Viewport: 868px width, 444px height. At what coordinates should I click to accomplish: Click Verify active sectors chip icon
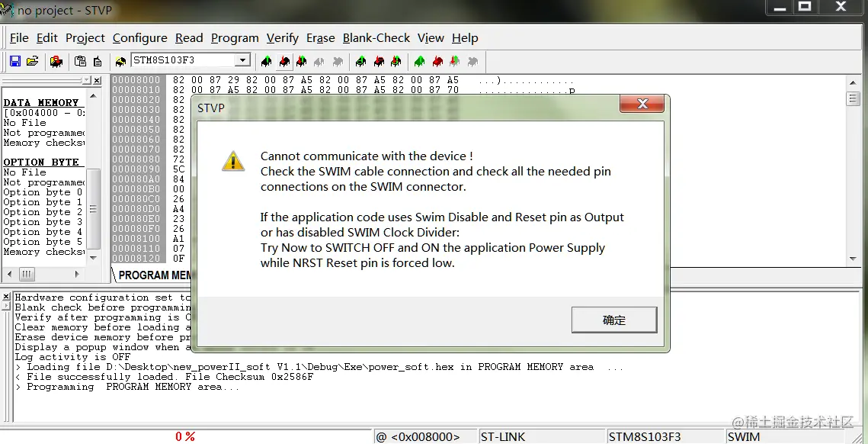point(396,61)
